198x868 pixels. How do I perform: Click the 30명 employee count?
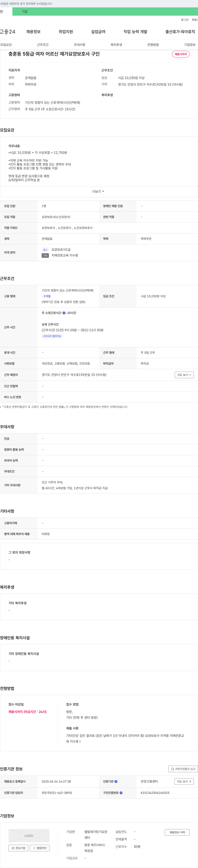[x=137, y=846]
